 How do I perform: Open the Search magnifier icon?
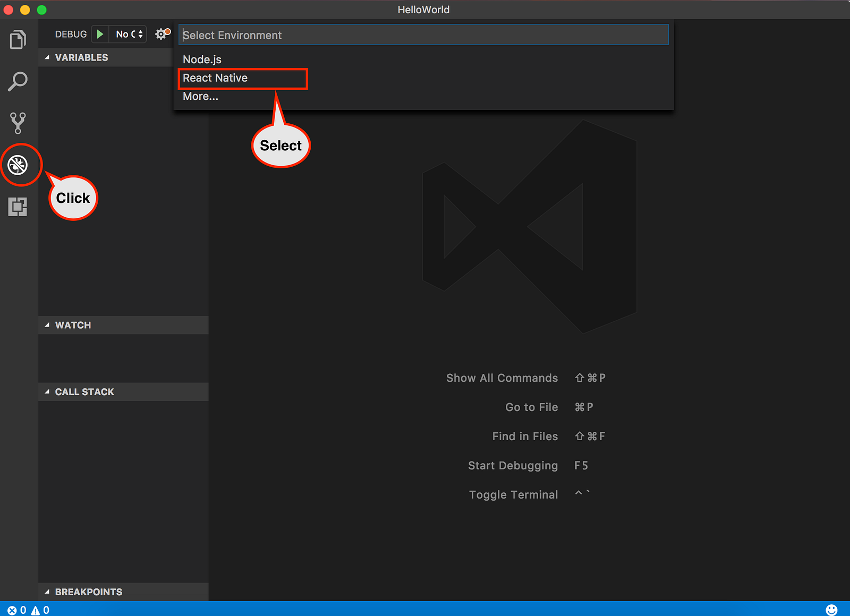click(x=18, y=81)
